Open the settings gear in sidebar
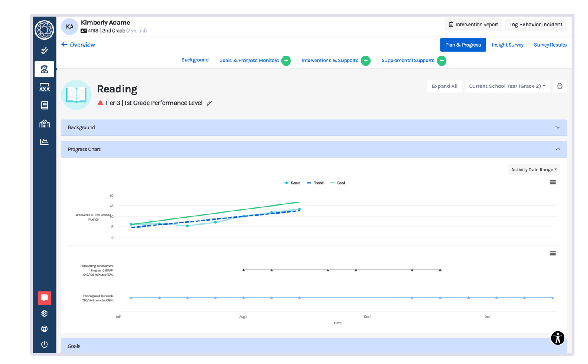The height and width of the screenshot is (364, 588). pyautogui.click(x=44, y=313)
